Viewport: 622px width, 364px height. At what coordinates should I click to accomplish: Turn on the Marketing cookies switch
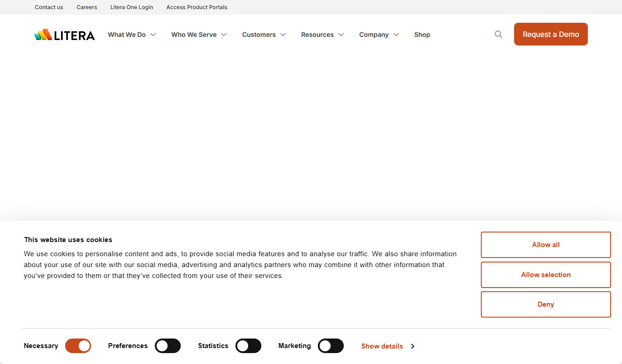point(331,346)
